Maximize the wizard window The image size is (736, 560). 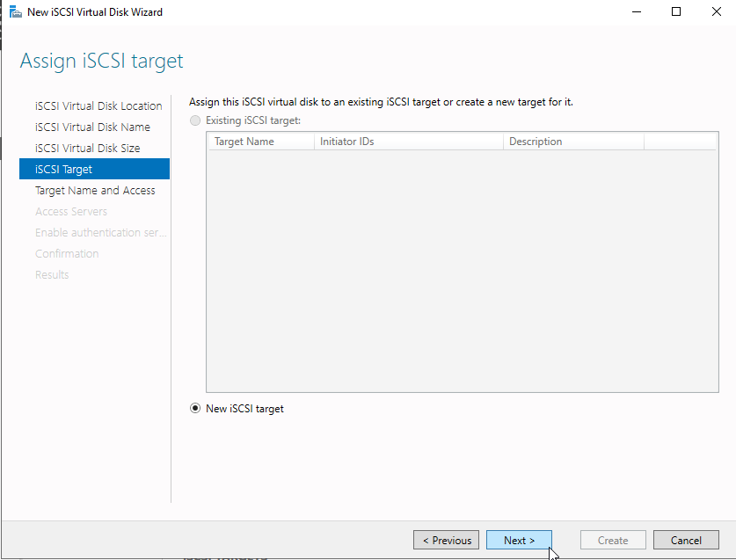[x=676, y=11]
